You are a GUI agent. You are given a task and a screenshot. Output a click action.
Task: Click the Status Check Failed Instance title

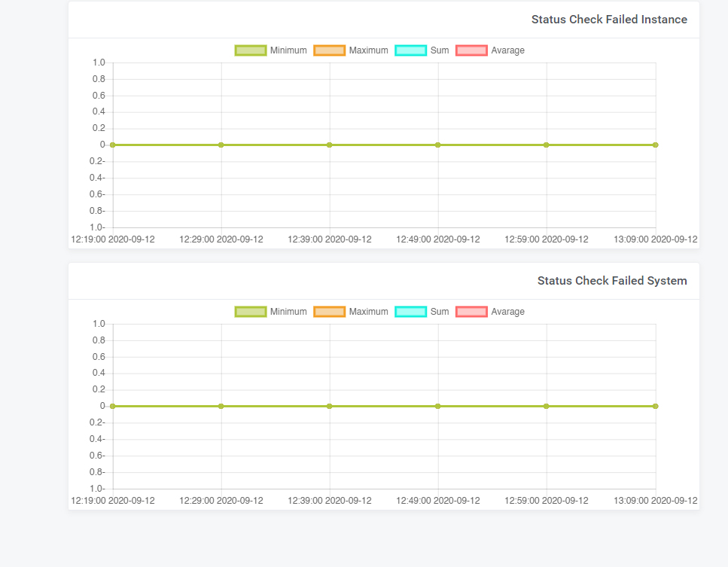609,20
